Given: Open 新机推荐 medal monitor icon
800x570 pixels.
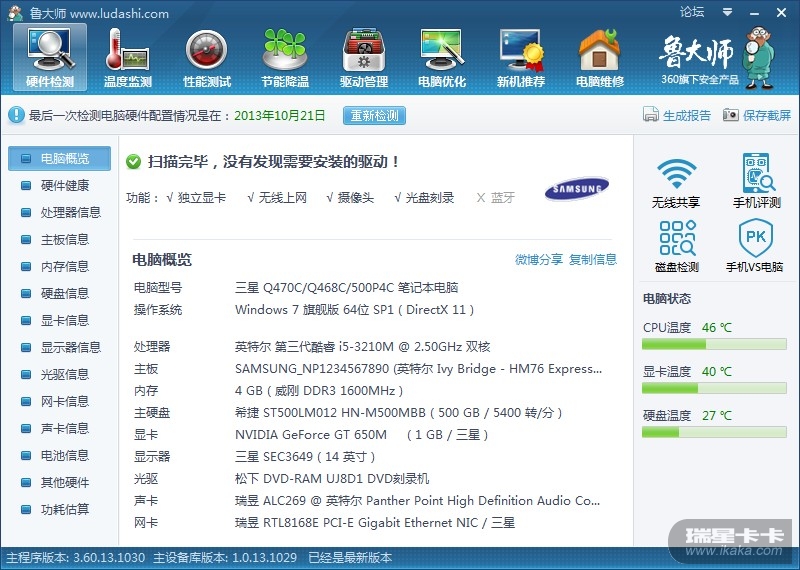Looking at the screenshot, I should [x=521, y=57].
